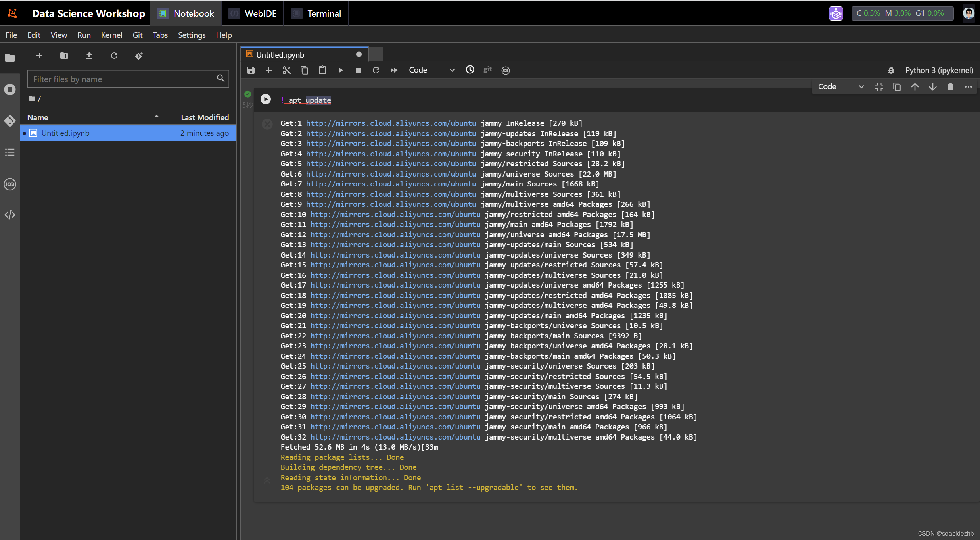The height and width of the screenshot is (540, 980).
Task: Collapse the apt update output
Action: 267,480
